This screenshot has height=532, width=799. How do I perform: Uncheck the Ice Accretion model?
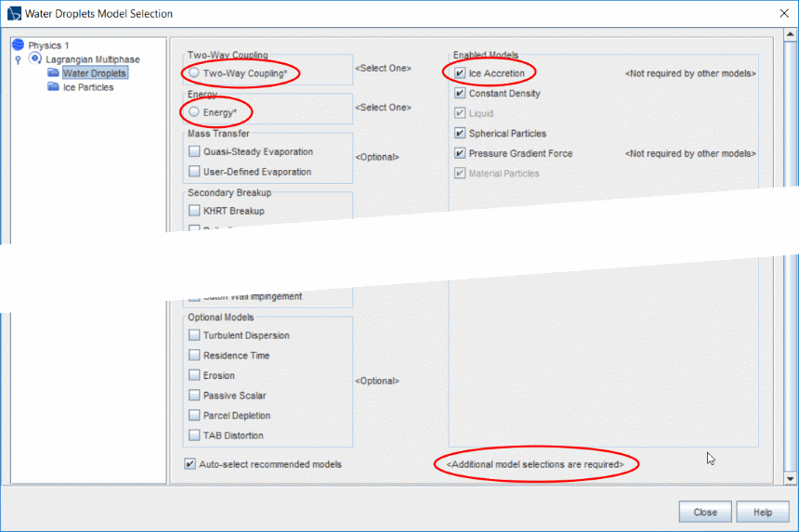(x=460, y=73)
